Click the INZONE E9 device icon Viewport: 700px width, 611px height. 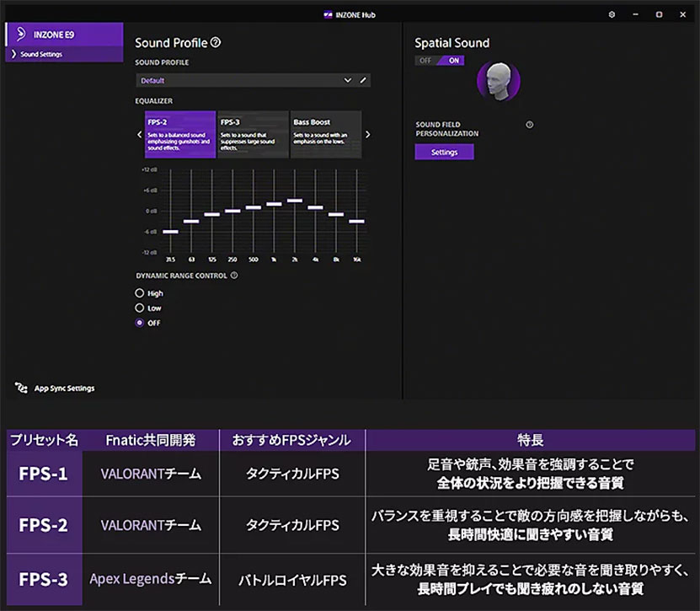point(20,34)
